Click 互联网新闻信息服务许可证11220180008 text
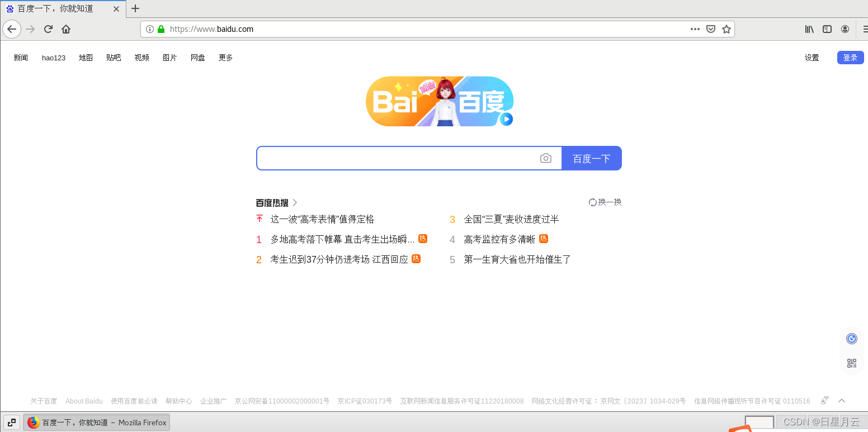Viewport: 868px width, 432px height. [462, 401]
